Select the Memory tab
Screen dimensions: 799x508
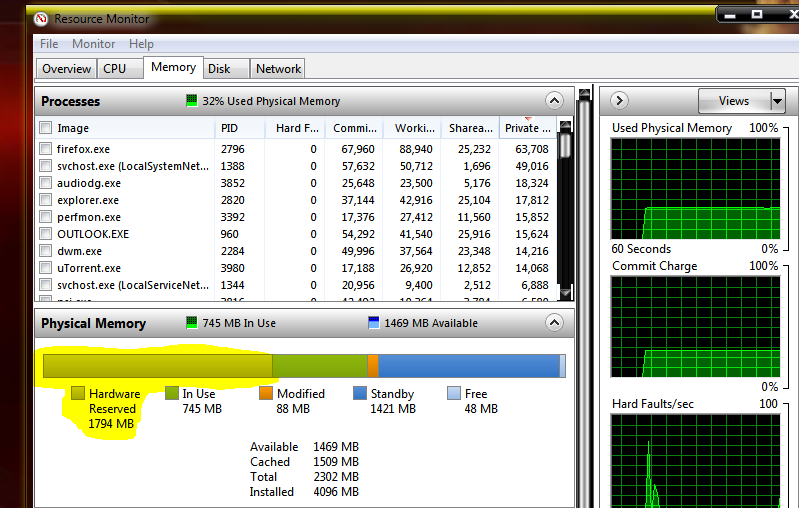[x=173, y=67]
